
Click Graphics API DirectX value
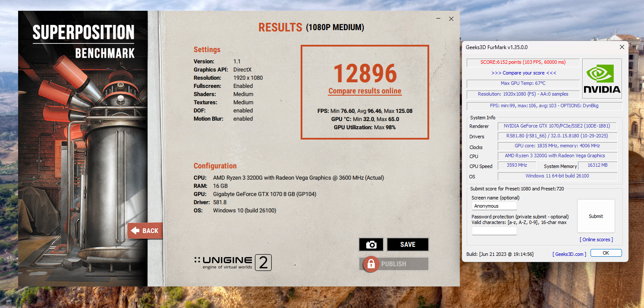pyautogui.click(x=242, y=69)
